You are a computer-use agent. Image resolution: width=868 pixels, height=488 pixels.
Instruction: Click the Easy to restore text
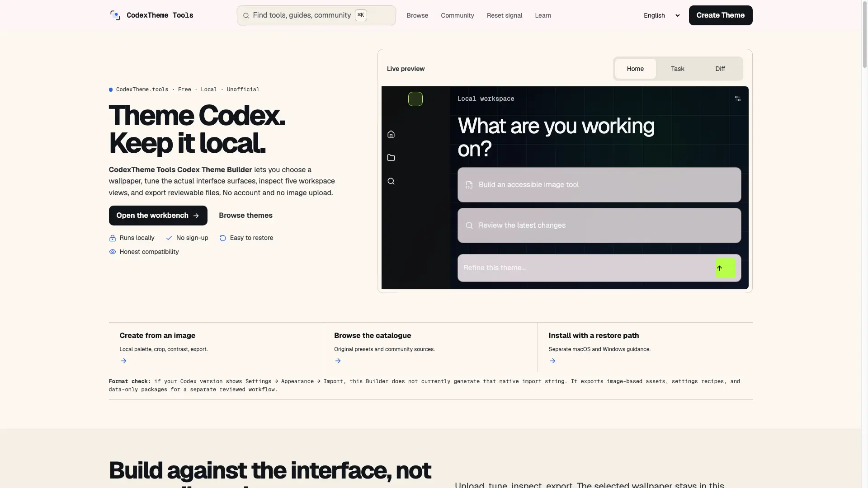pos(251,238)
